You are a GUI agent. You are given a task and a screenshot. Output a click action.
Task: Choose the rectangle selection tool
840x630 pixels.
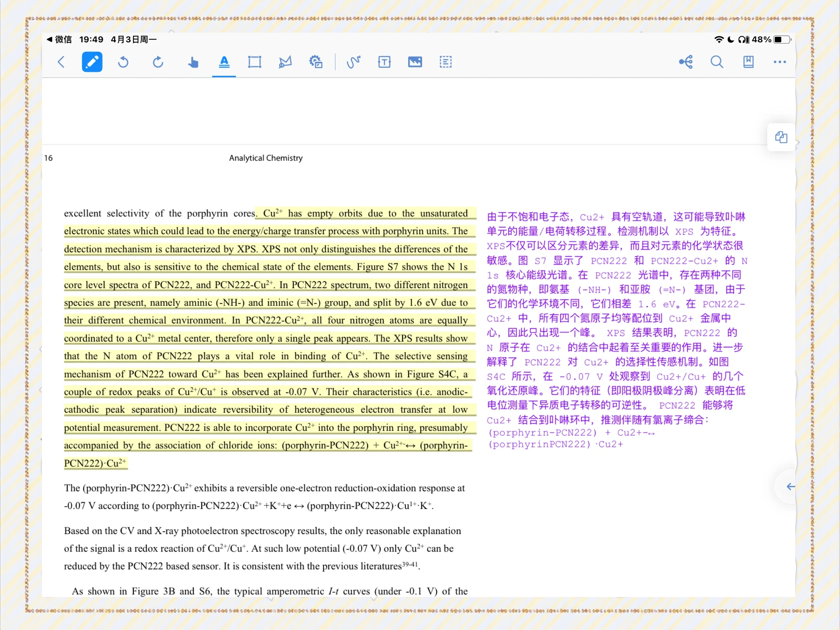tap(255, 62)
